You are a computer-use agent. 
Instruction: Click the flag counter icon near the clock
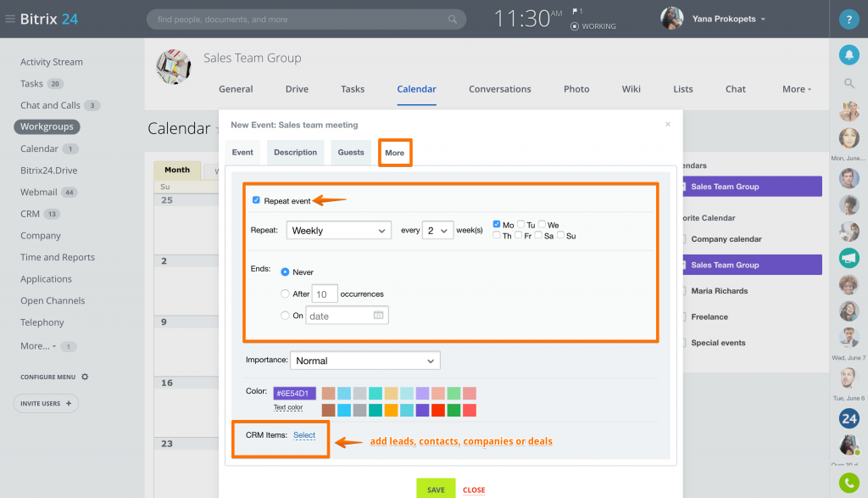pyautogui.click(x=576, y=11)
